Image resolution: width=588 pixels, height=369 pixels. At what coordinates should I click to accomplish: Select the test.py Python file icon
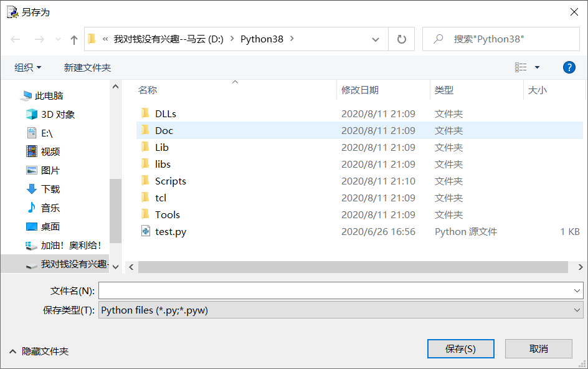146,231
